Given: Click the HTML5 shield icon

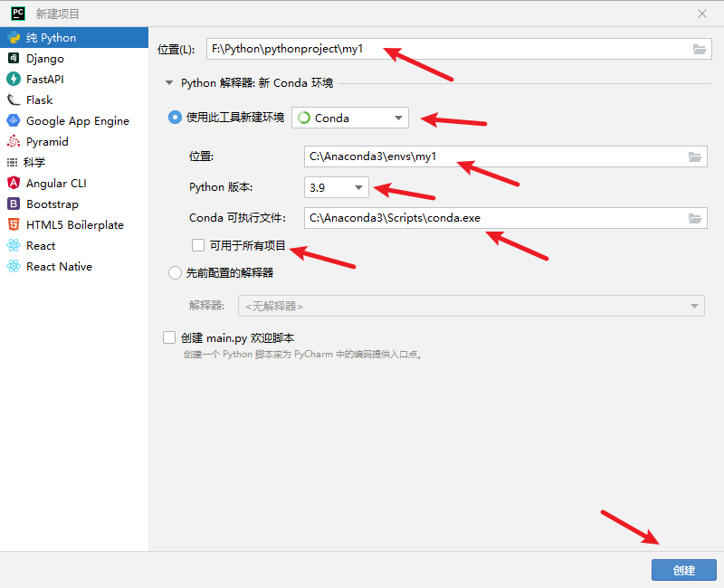Looking at the screenshot, I should 14,224.
